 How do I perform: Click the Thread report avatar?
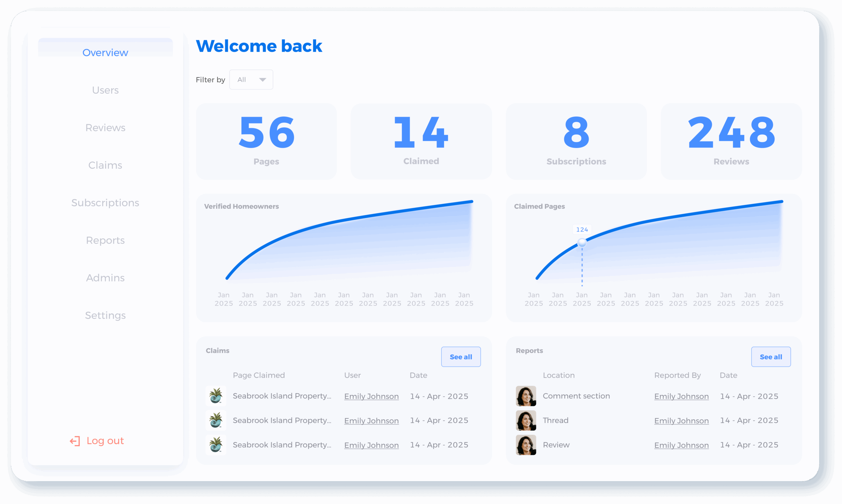tap(526, 420)
